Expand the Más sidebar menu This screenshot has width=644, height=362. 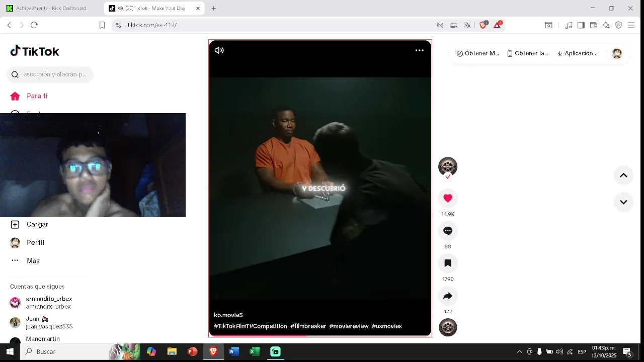[x=25, y=261]
